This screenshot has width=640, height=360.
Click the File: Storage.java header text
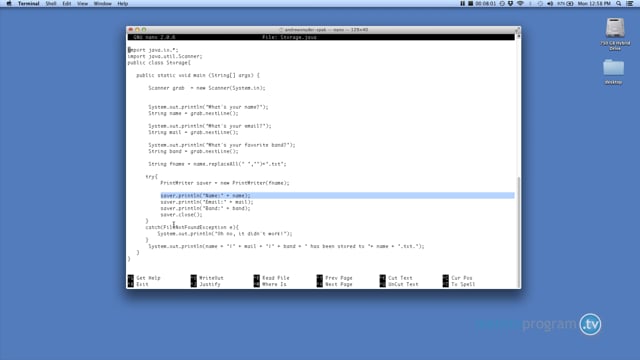[289, 37]
